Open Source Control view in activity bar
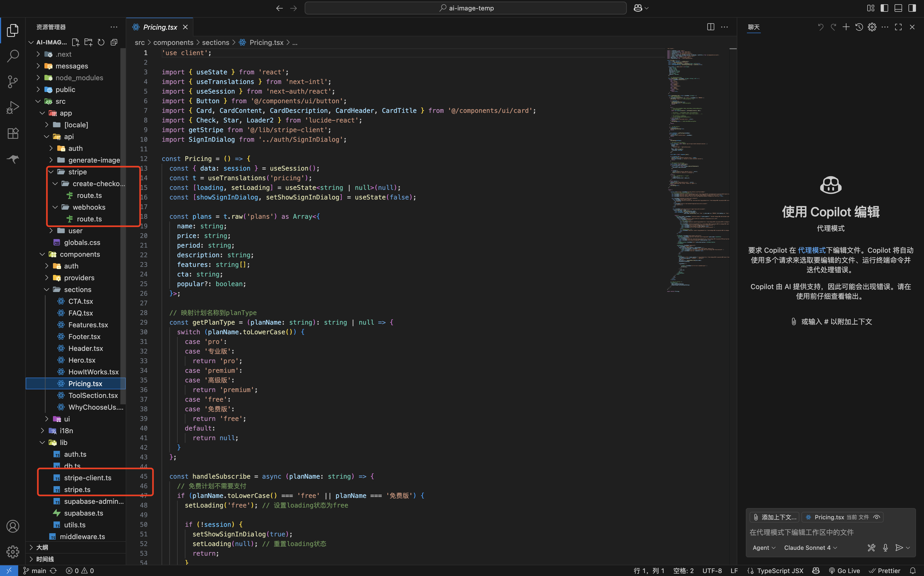This screenshot has width=924, height=576. coord(13,82)
